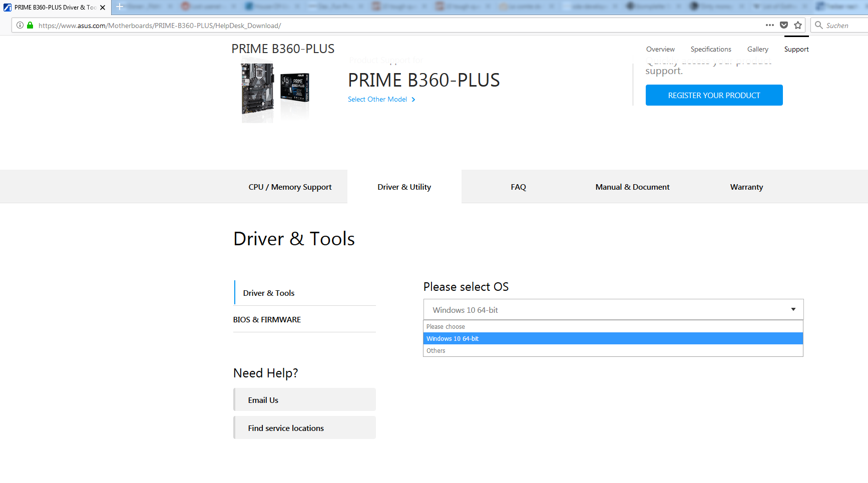Open the page actions three-dot menu
The width and height of the screenshot is (868, 483).
pos(770,25)
